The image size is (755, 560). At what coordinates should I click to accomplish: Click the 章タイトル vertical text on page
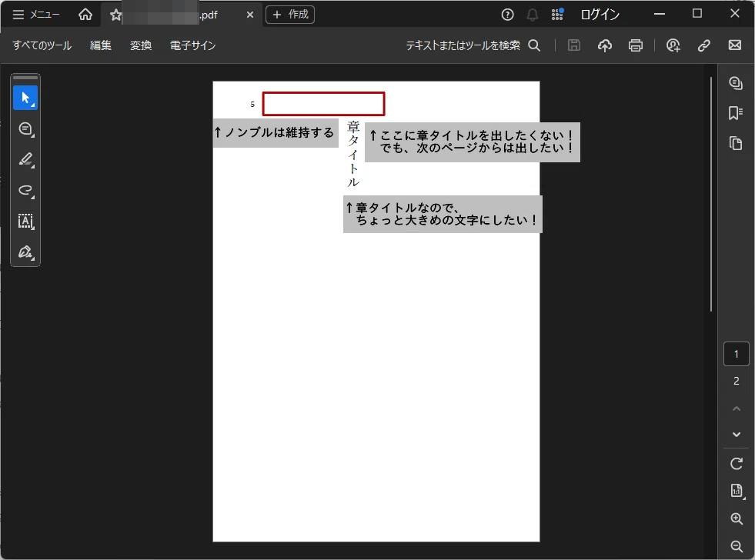pyautogui.click(x=353, y=154)
